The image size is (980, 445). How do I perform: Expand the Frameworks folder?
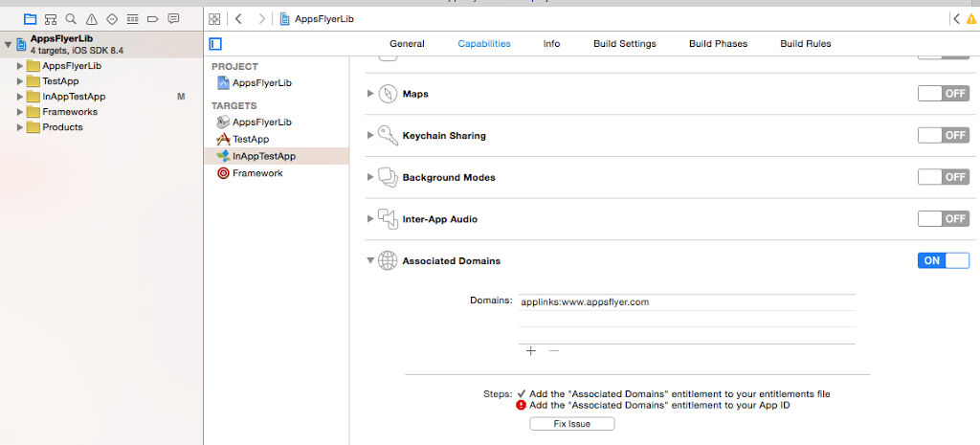[20, 112]
